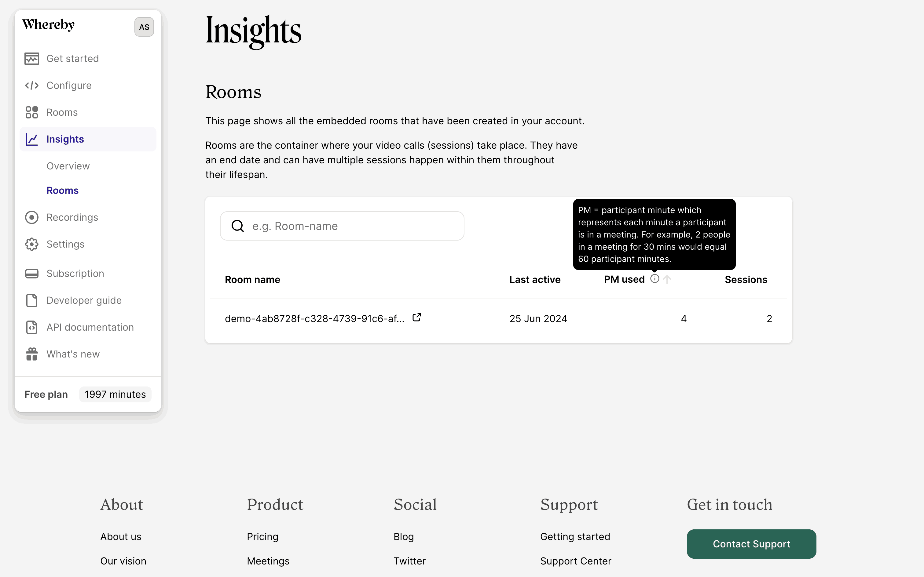Click the search magnifier icon

pos(237,226)
